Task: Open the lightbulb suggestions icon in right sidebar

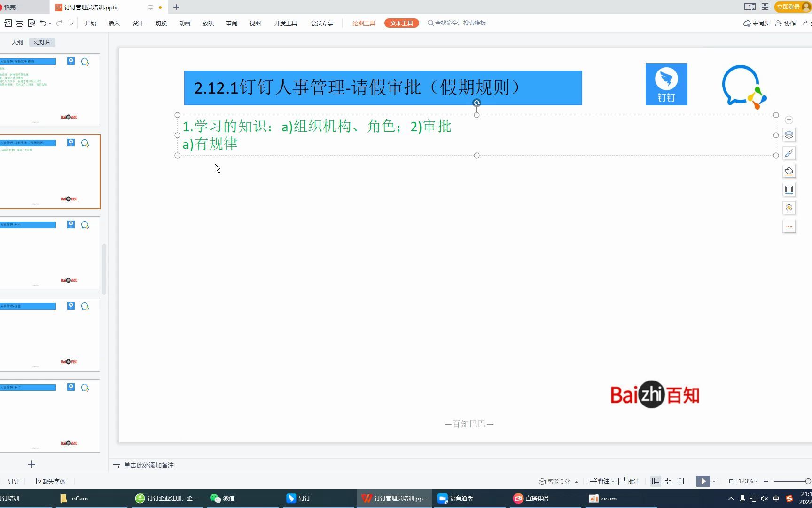Action: coord(789,208)
